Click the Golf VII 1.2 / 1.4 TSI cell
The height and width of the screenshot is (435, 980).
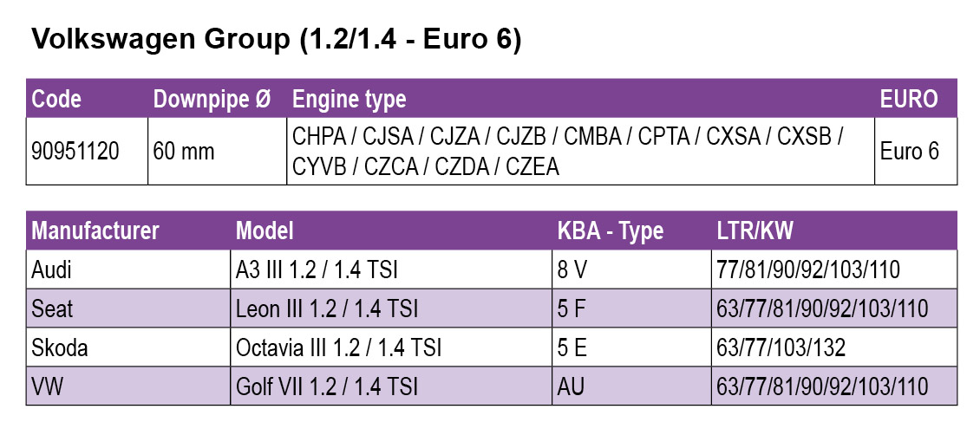[x=327, y=386]
